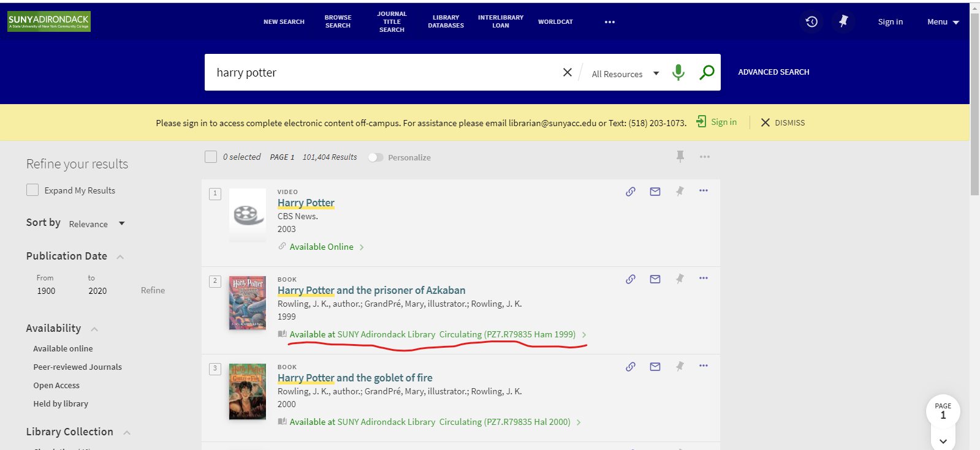The height and width of the screenshot is (450, 980).
Task: Open results list options ellipsis
Action: (x=705, y=157)
